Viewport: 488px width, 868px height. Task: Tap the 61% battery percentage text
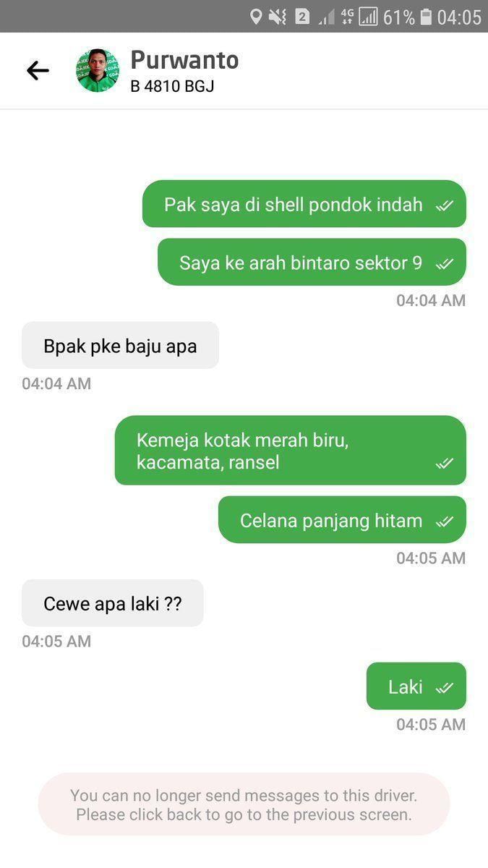pyautogui.click(x=399, y=17)
